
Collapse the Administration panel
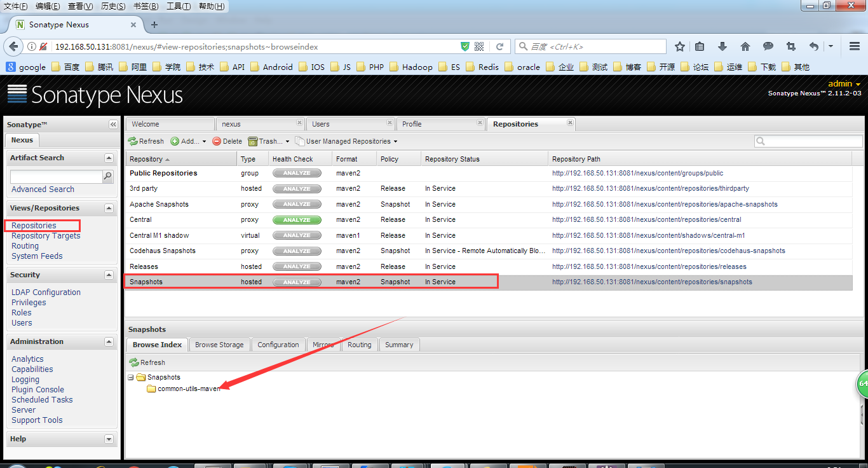click(109, 341)
